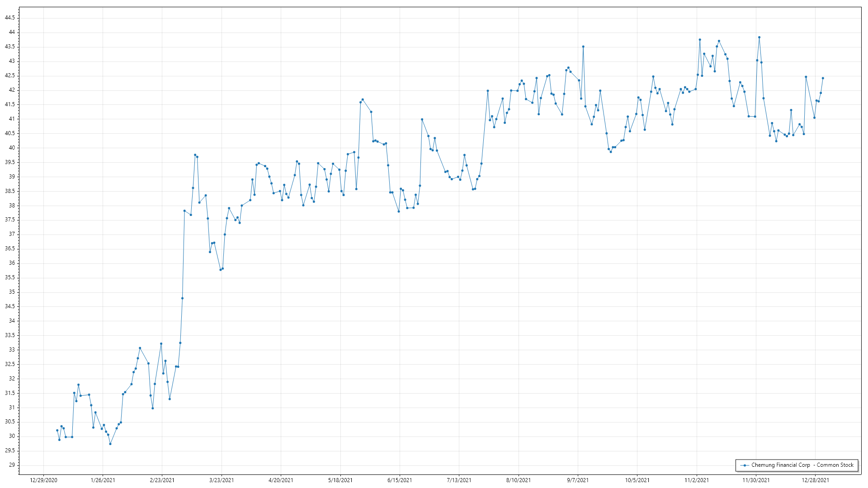Viewport: 868px width, 488px height.
Task: Click the 11/30/2021 date label
Action: pos(756,480)
